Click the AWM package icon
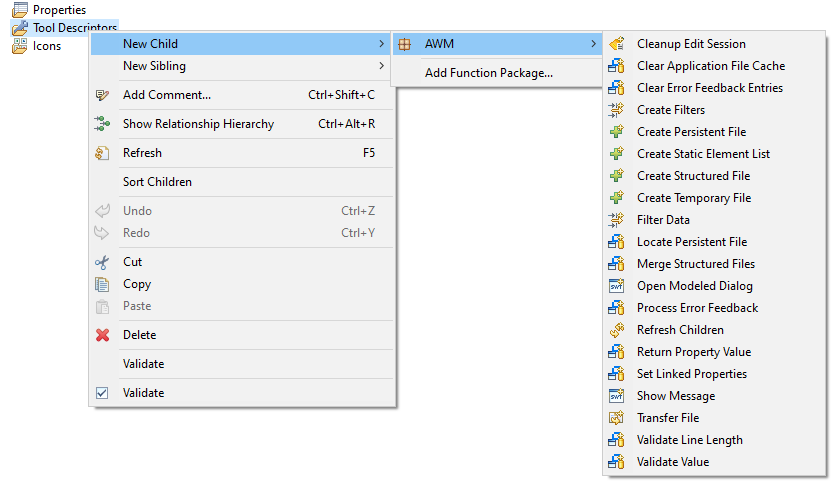This screenshot has height=484, width=833. [404, 44]
